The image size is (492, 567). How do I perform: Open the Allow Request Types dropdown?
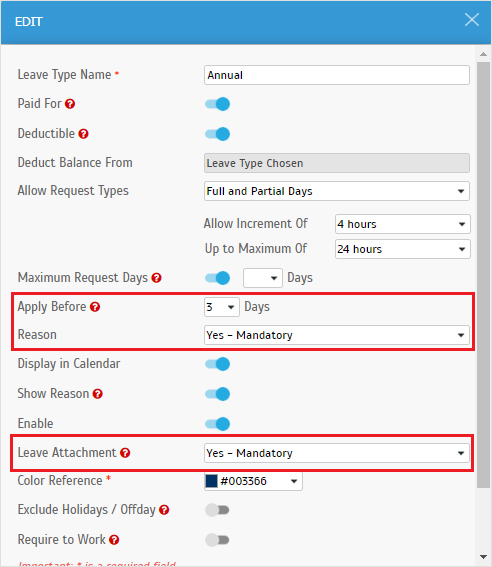pos(337,191)
